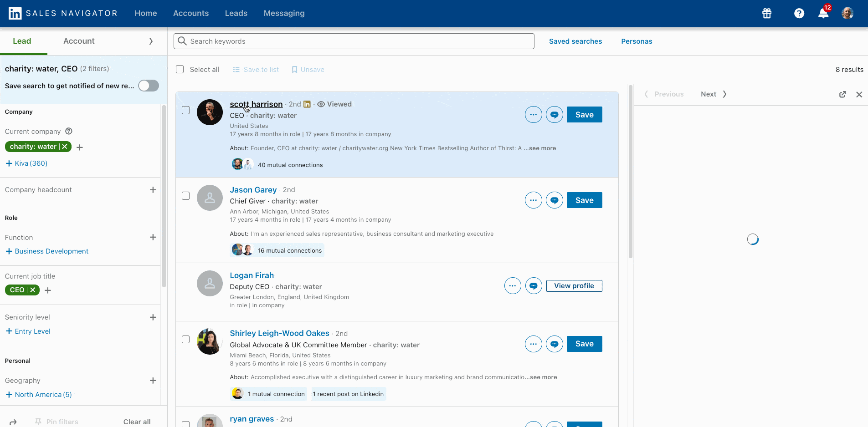Image resolution: width=868 pixels, height=427 pixels.
Task: Open more actions for scott harrison
Action: pos(534,115)
